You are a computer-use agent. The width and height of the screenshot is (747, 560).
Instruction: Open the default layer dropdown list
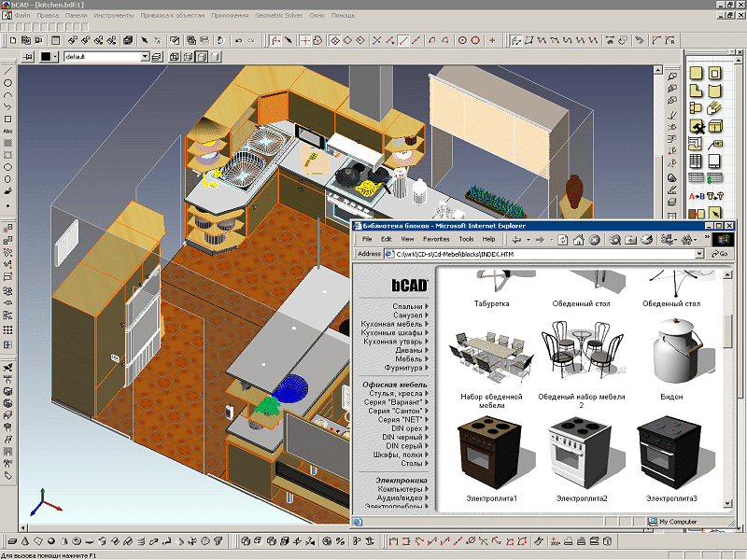pos(146,56)
